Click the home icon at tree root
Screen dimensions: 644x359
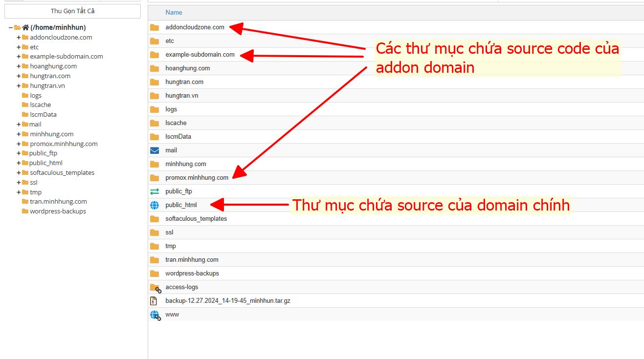(x=25, y=28)
